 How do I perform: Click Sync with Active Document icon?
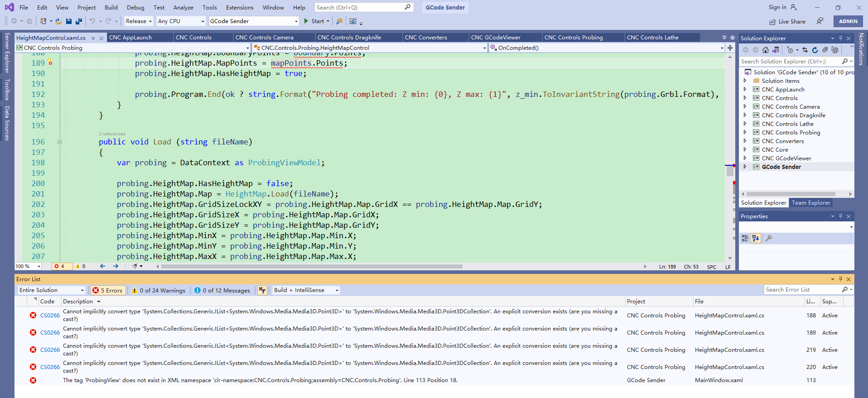point(805,50)
